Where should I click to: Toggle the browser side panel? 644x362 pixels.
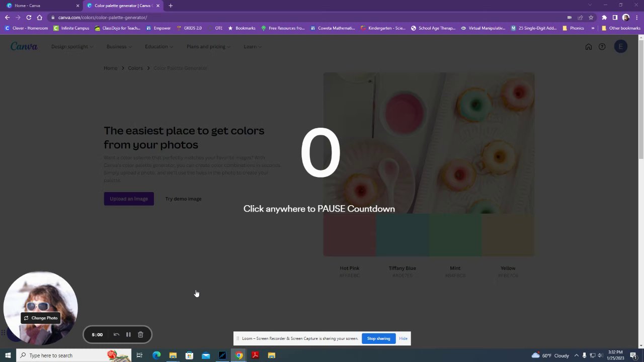[615, 17]
